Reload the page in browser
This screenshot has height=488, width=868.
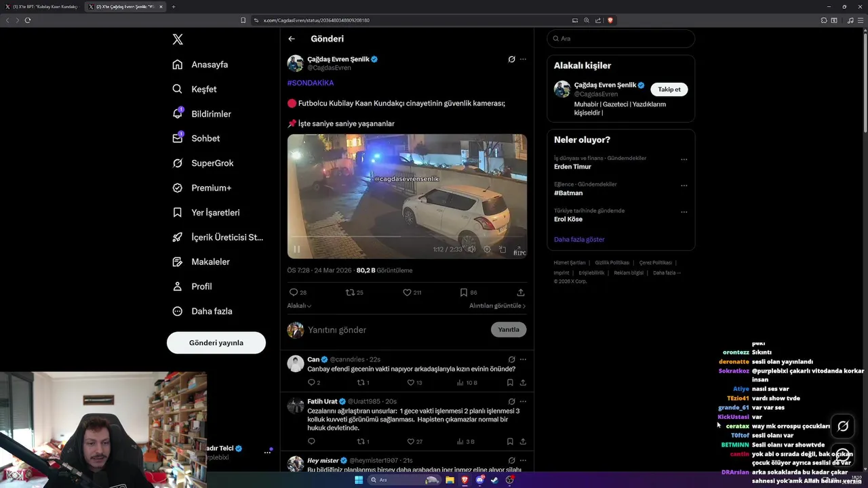[x=28, y=20]
